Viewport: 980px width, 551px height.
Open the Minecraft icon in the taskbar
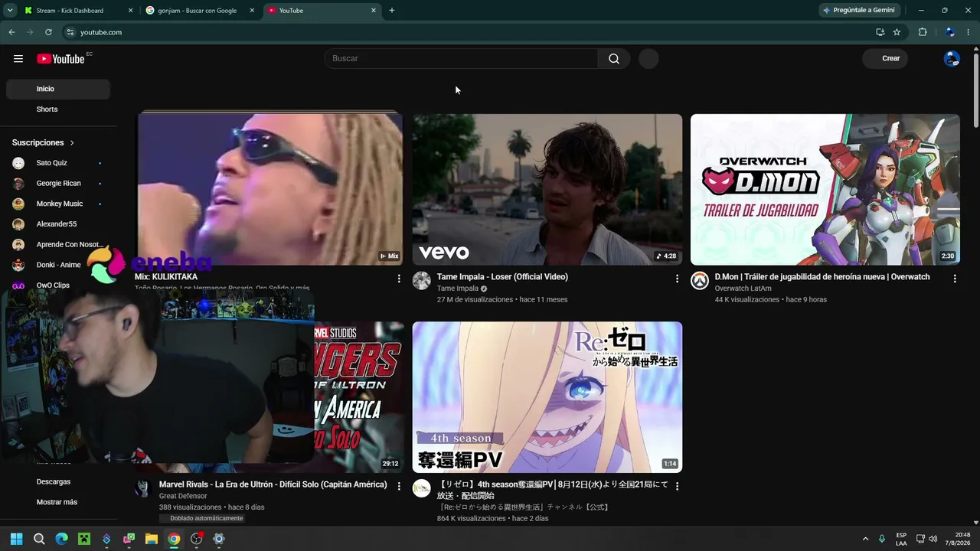pyautogui.click(x=84, y=539)
